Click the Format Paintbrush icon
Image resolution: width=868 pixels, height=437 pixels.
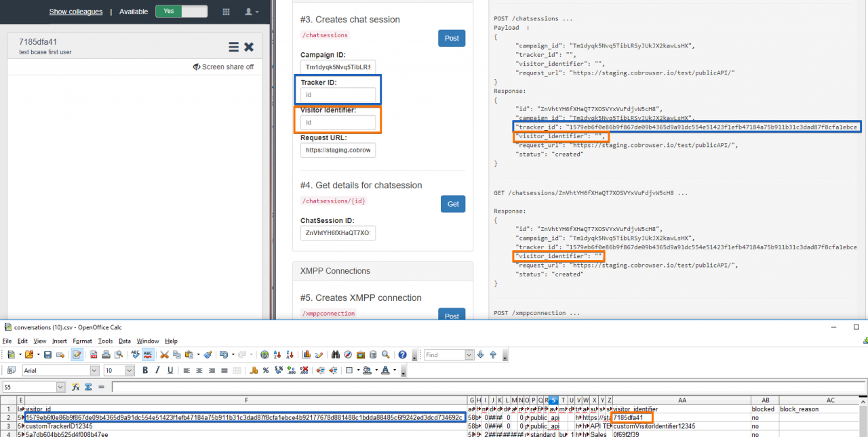208,354
